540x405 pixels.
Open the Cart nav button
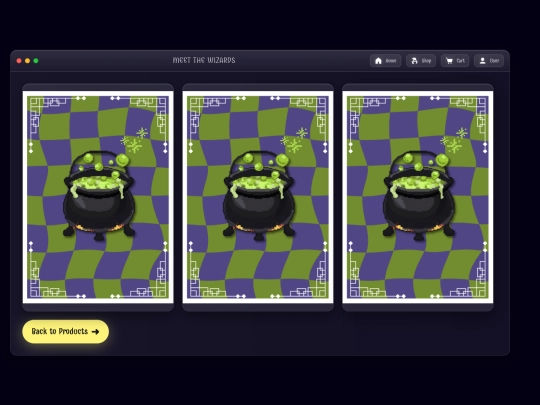(x=455, y=61)
